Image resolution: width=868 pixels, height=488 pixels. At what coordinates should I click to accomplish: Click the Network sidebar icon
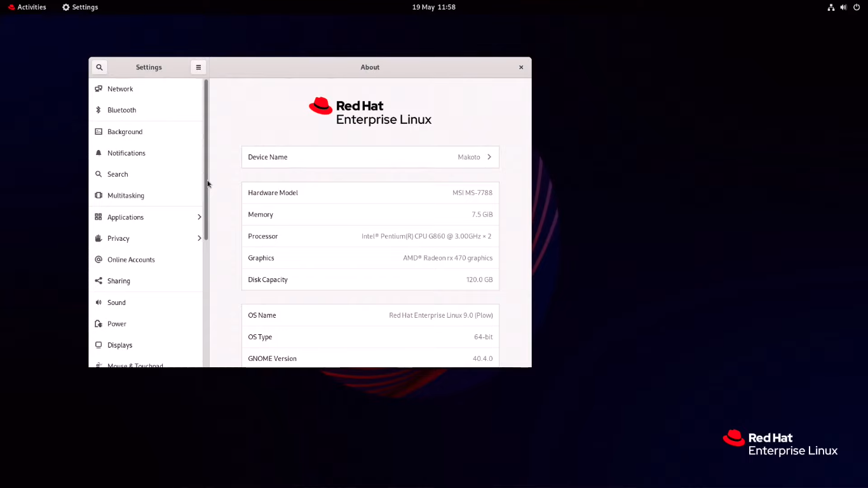click(x=98, y=89)
